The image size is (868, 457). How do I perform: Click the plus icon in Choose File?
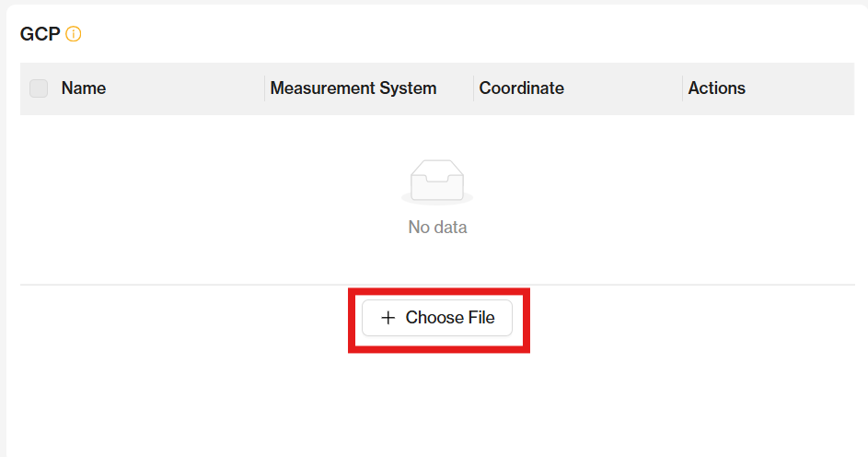(388, 317)
